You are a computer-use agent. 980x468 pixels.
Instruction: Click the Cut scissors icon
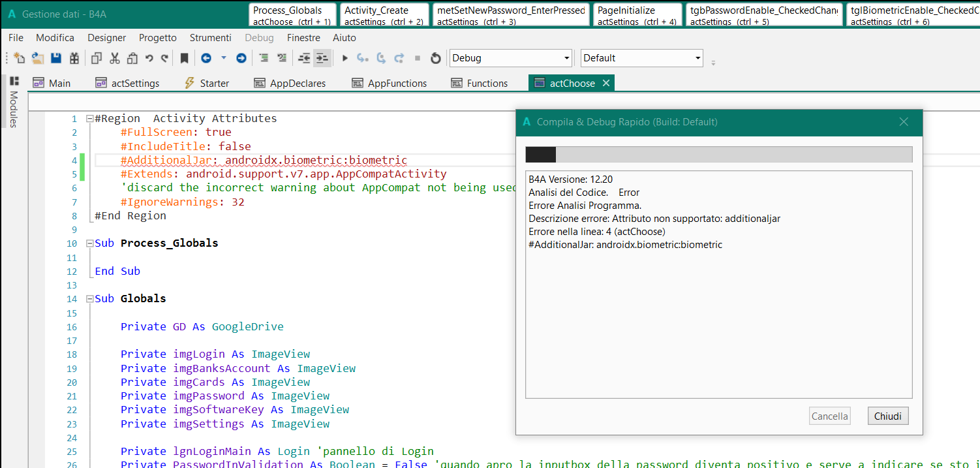pos(115,58)
